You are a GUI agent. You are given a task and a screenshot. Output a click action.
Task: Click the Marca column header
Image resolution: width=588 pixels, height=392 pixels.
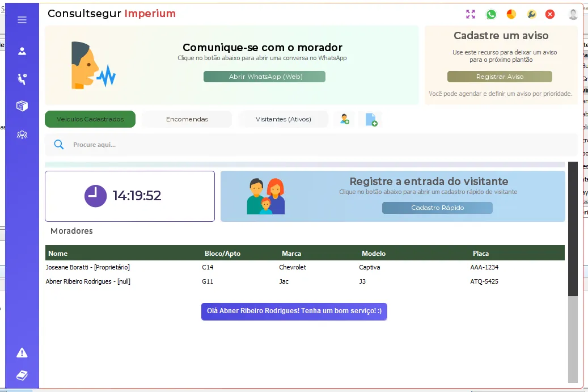pyautogui.click(x=291, y=254)
